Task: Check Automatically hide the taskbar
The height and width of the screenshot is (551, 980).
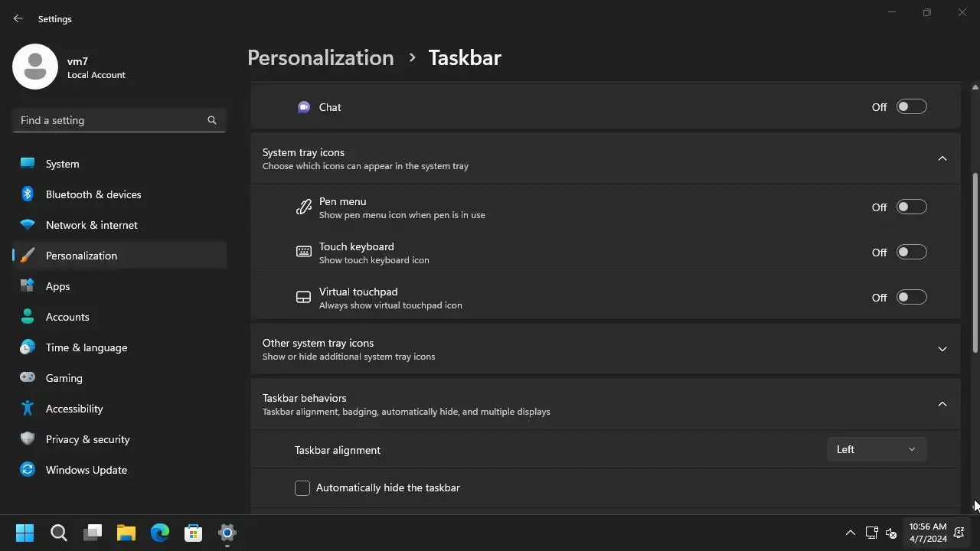Action: coord(302,488)
